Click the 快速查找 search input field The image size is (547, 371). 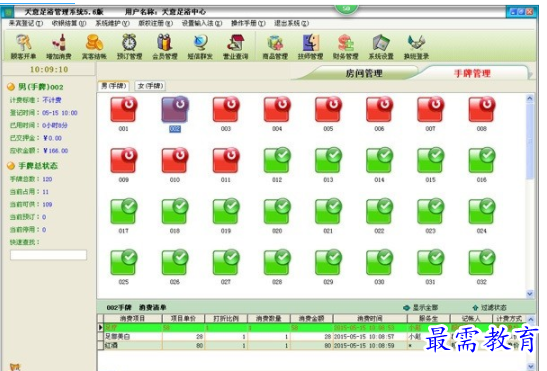point(48,255)
